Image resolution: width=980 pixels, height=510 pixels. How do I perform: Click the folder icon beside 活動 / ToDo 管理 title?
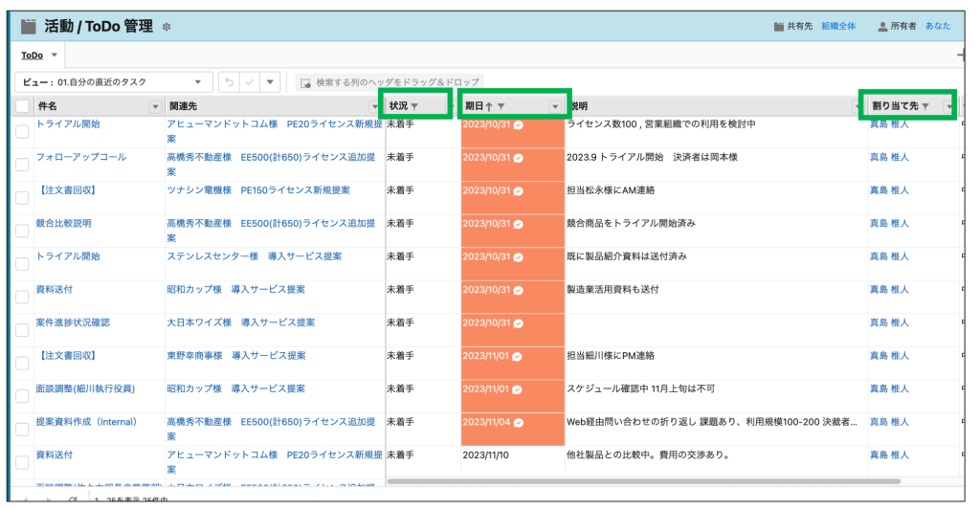pyautogui.click(x=28, y=26)
